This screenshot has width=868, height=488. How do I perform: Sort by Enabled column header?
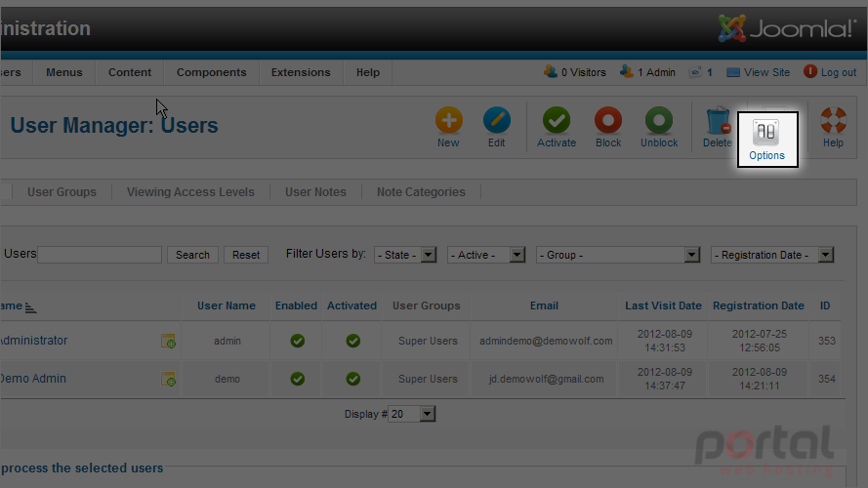[x=296, y=305]
